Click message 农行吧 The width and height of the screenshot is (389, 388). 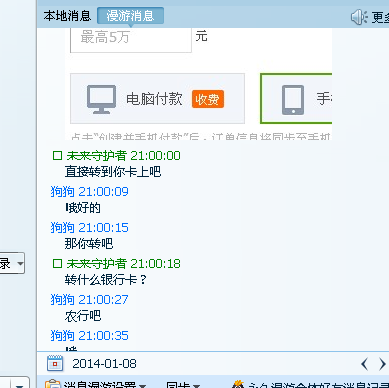83,316
